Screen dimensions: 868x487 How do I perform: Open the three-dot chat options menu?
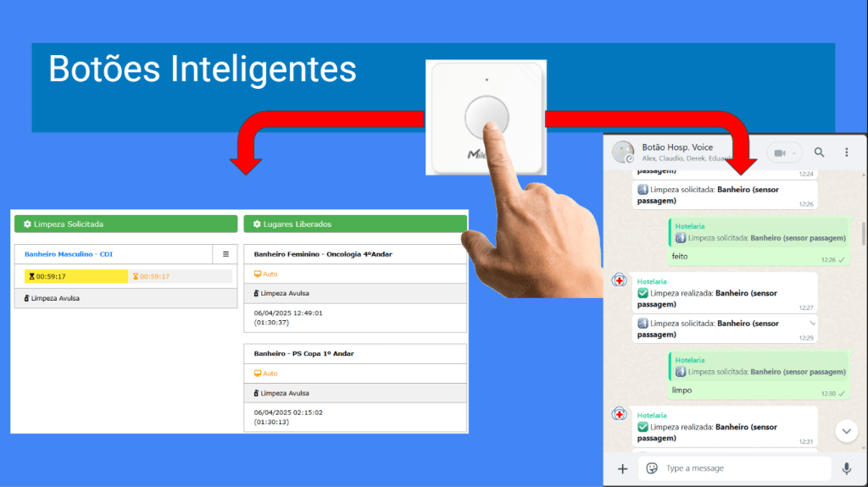point(846,152)
